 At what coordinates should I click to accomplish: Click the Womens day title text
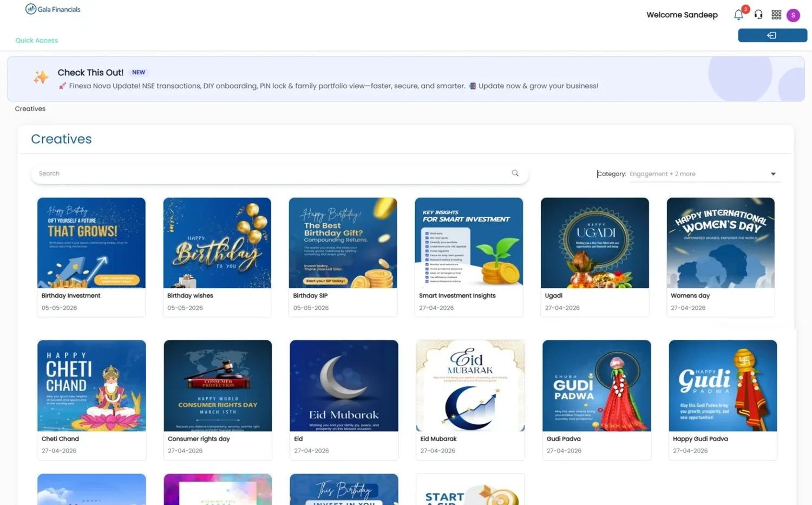690,296
